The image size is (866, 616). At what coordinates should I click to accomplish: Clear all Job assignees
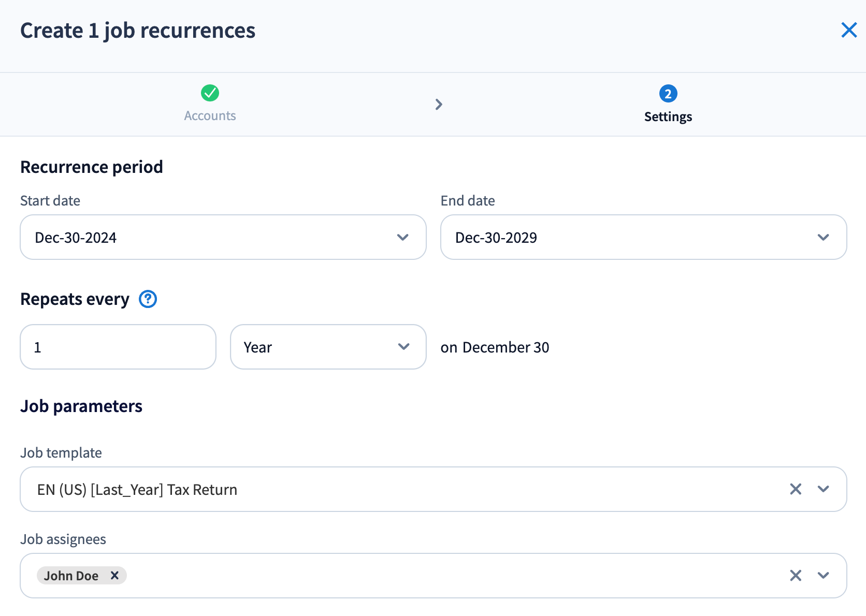[796, 576]
